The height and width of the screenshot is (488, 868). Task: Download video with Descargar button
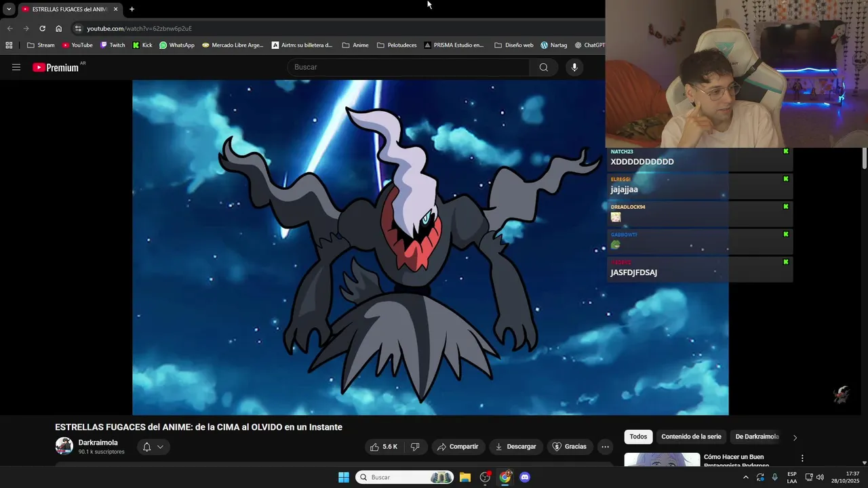(516, 447)
